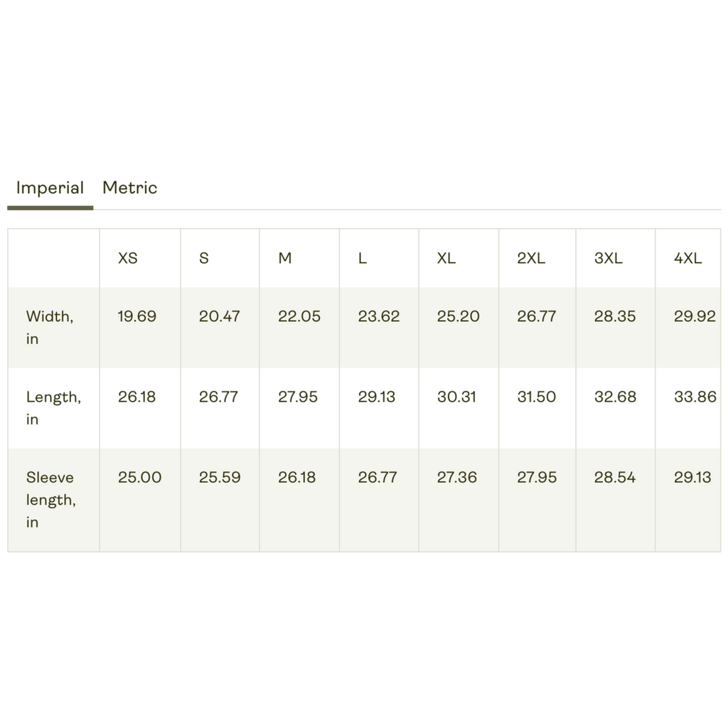
Task: Select the M width value 22.05
Action: click(x=299, y=316)
